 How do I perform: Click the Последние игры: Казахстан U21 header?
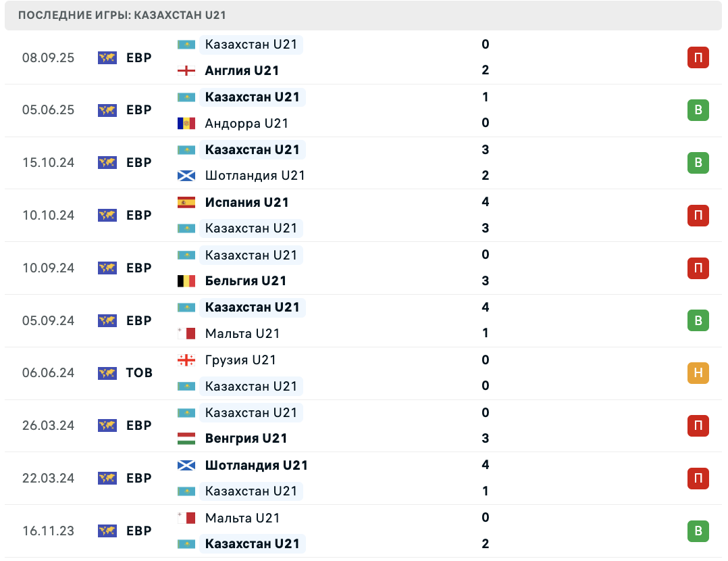click(122, 15)
